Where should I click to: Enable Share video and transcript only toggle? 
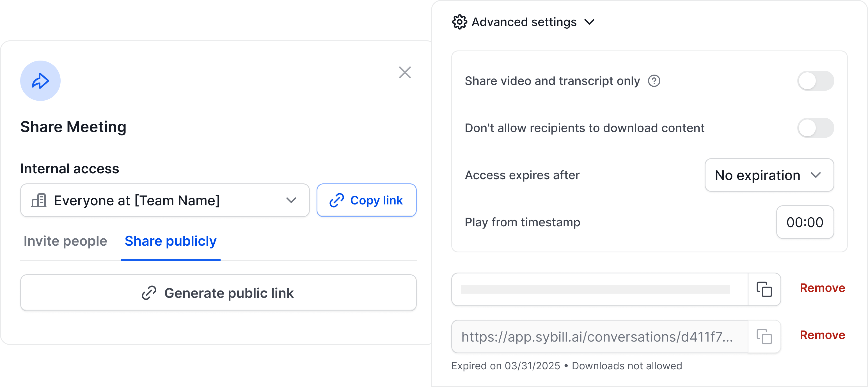815,81
